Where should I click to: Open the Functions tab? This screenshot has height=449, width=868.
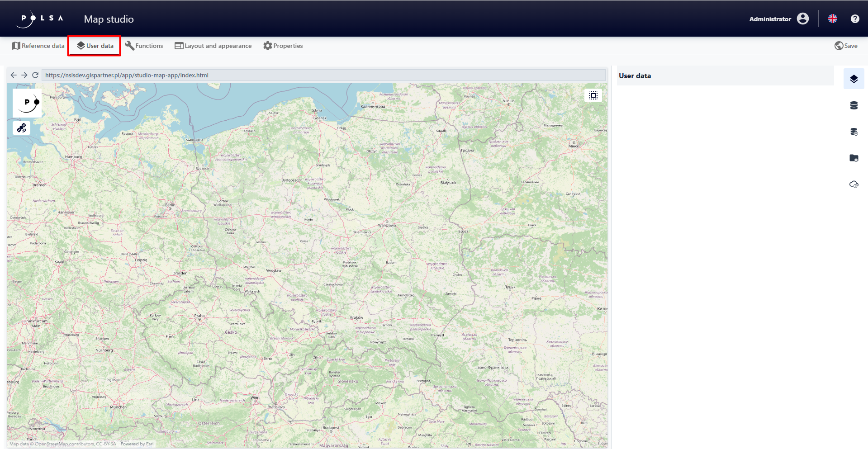click(144, 46)
